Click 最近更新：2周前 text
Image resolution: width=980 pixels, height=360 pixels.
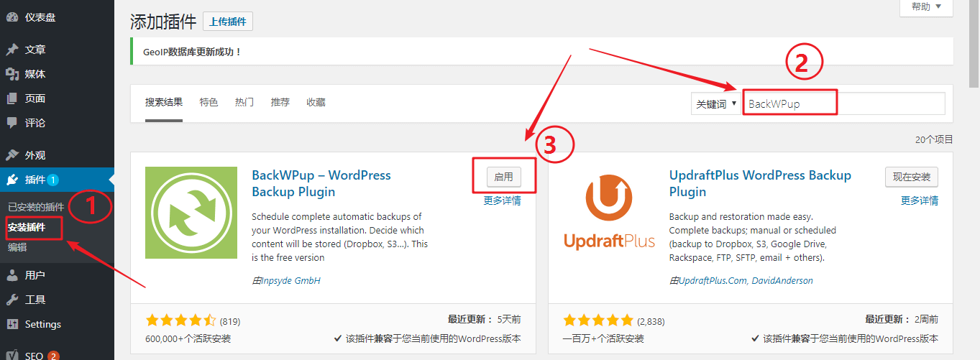pos(902,320)
